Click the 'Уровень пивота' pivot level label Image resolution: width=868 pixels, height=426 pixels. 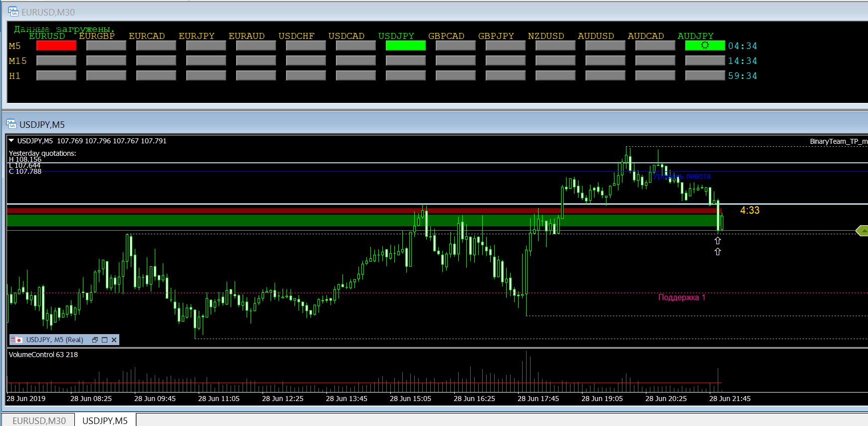coord(682,176)
